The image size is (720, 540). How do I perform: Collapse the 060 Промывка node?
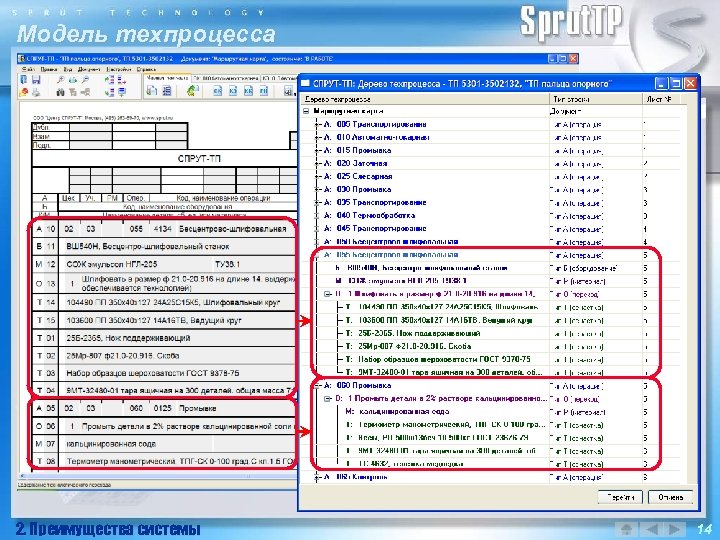pyautogui.click(x=316, y=385)
